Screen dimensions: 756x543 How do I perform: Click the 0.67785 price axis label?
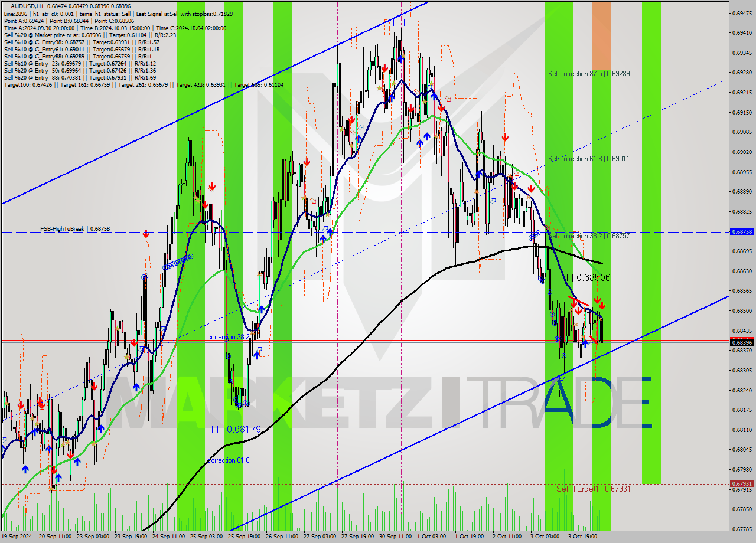coord(742,529)
